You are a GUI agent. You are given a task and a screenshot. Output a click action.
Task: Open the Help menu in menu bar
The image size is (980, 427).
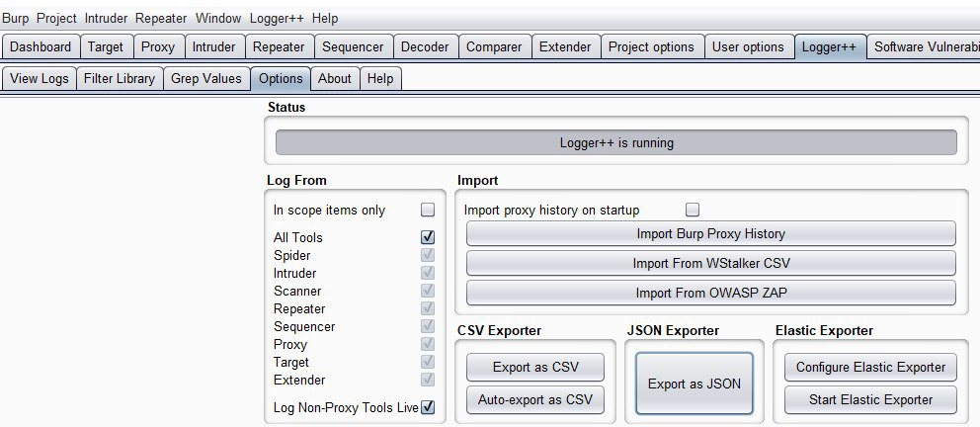324,18
